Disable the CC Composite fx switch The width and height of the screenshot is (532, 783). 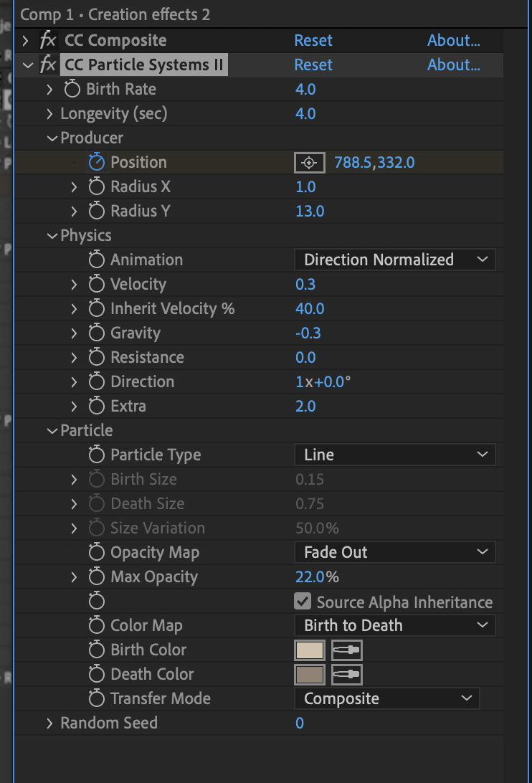(x=48, y=41)
